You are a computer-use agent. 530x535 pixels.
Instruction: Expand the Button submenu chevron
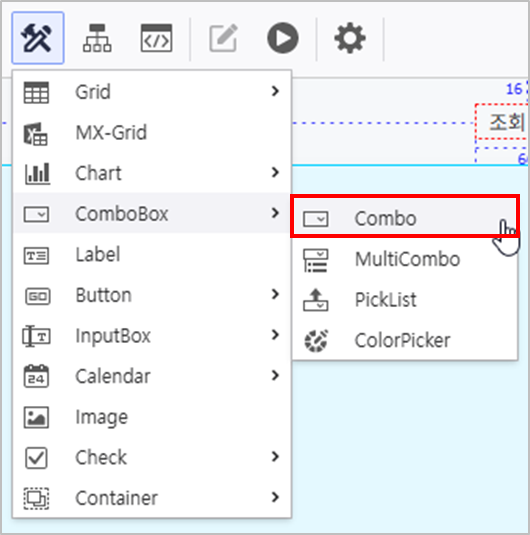[x=275, y=294]
